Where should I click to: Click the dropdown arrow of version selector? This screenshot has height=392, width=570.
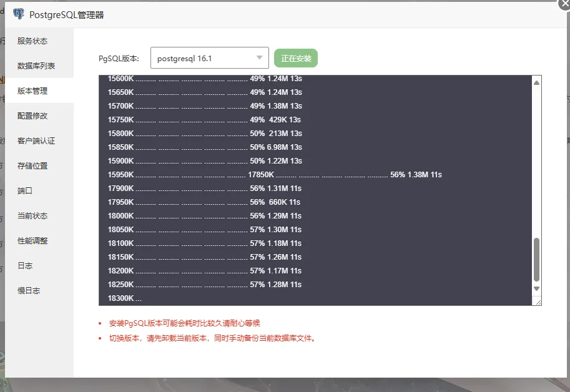pos(259,58)
